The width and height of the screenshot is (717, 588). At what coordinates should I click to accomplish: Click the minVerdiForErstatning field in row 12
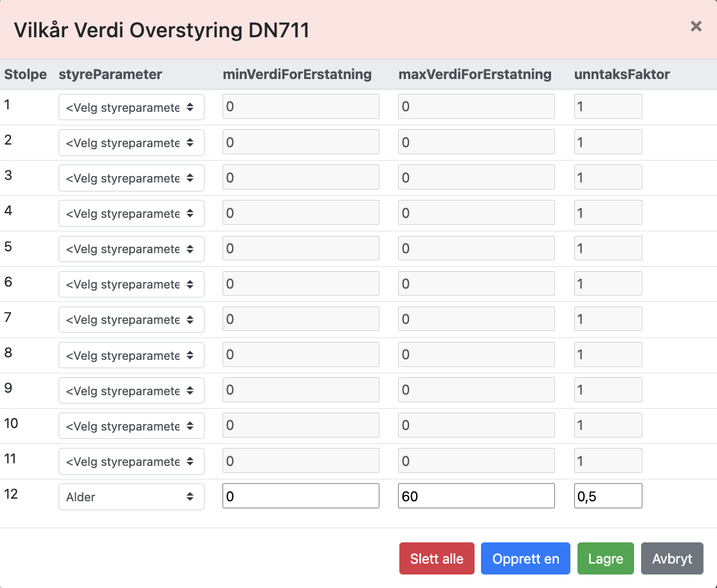click(300, 496)
